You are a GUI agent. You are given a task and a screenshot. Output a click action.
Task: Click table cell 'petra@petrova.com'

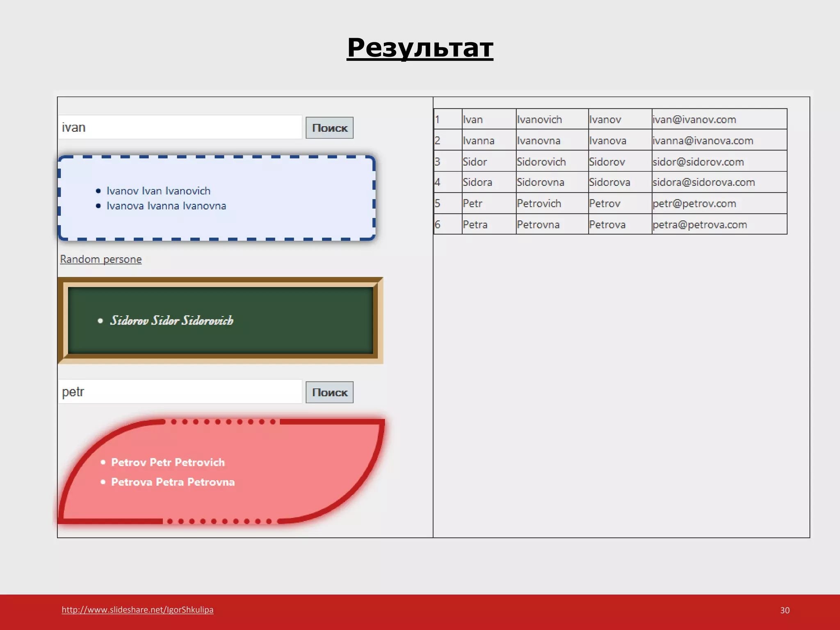coord(719,224)
